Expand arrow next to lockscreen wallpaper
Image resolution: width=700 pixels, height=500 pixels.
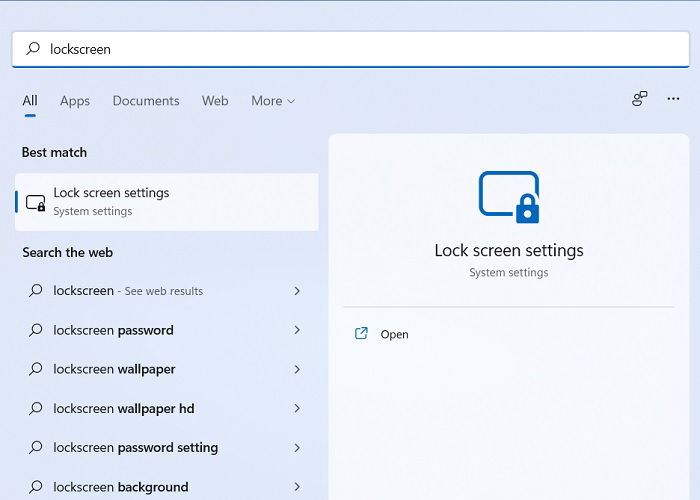point(297,369)
